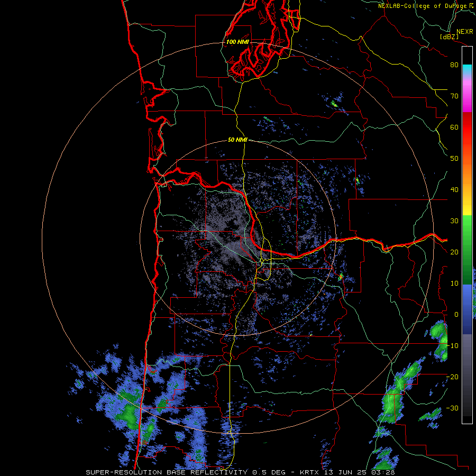Click the 30 dBZ scale value
Image resolution: width=476 pixels, height=476 pixels.
[454, 221]
